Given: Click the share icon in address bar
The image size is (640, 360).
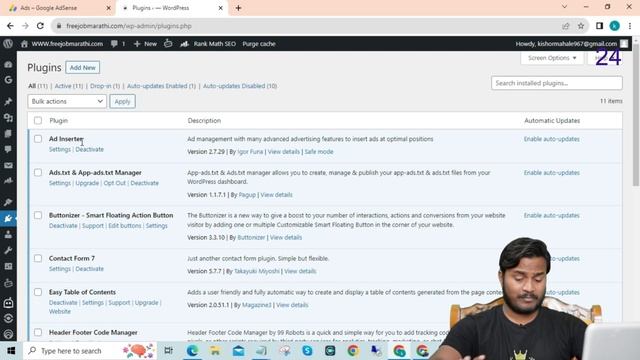Looking at the screenshot, I should pyautogui.click(x=565, y=26).
